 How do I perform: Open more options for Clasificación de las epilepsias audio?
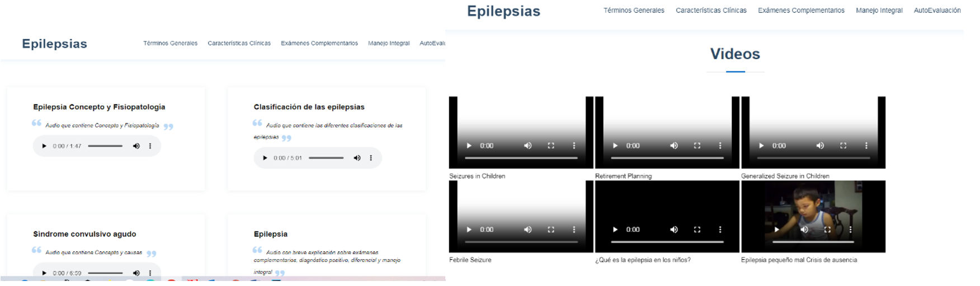click(371, 158)
